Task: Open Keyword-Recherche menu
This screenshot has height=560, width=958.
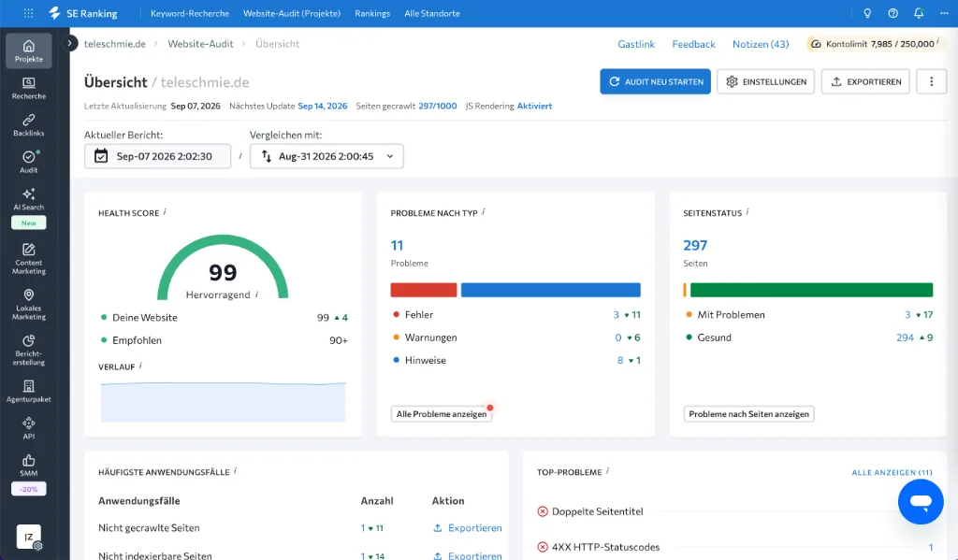Action: [190, 13]
